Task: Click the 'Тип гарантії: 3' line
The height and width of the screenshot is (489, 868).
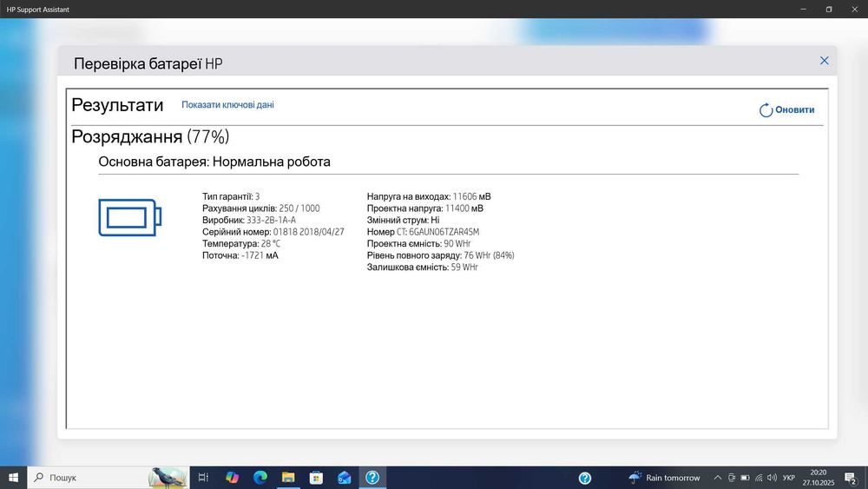Action: [x=231, y=196]
